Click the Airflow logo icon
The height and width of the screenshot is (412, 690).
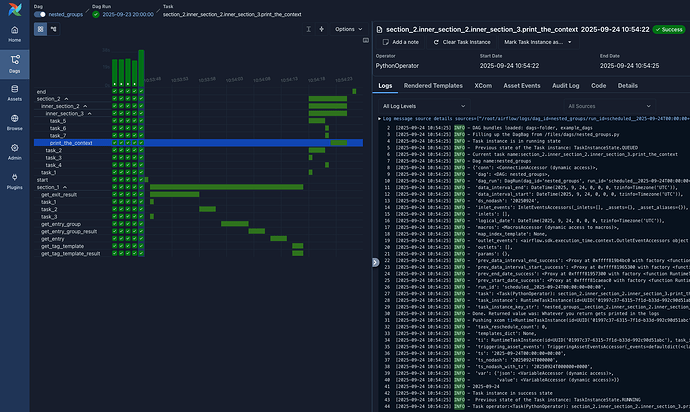(13, 10)
